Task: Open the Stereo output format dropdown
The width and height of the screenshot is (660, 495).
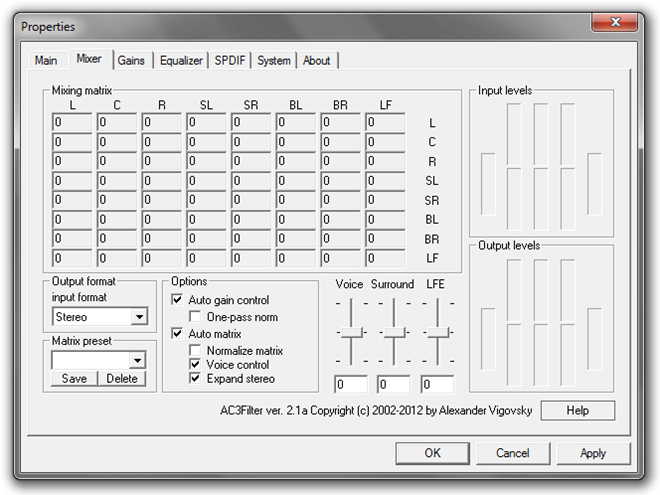Action: 139,317
